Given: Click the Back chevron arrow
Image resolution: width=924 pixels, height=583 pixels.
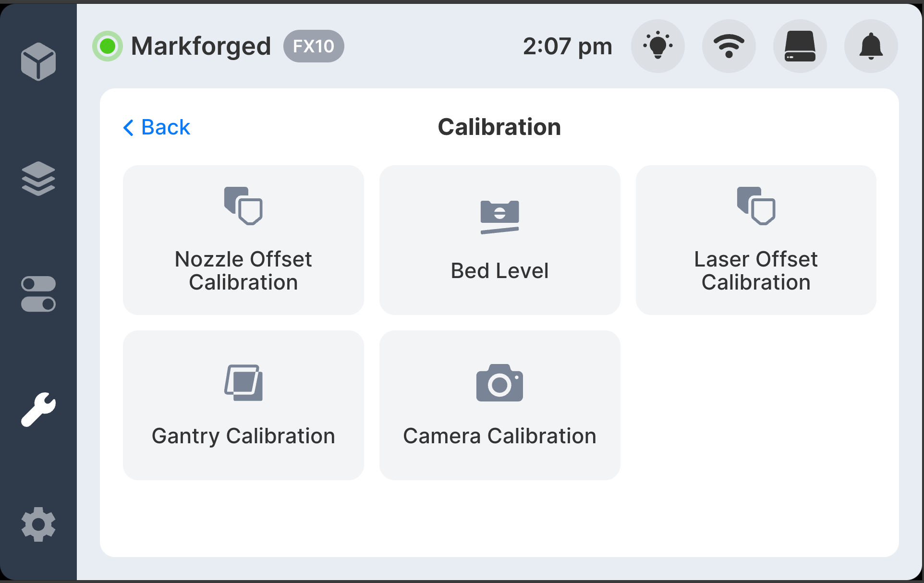Looking at the screenshot, I should [x=128, y=127].
